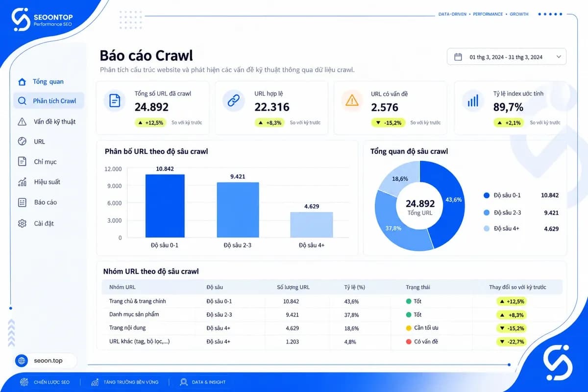Click the Độ sâu 2-3 bar in chart
The height and width of the screenshot is (392, 588).
tap(238, 210)
